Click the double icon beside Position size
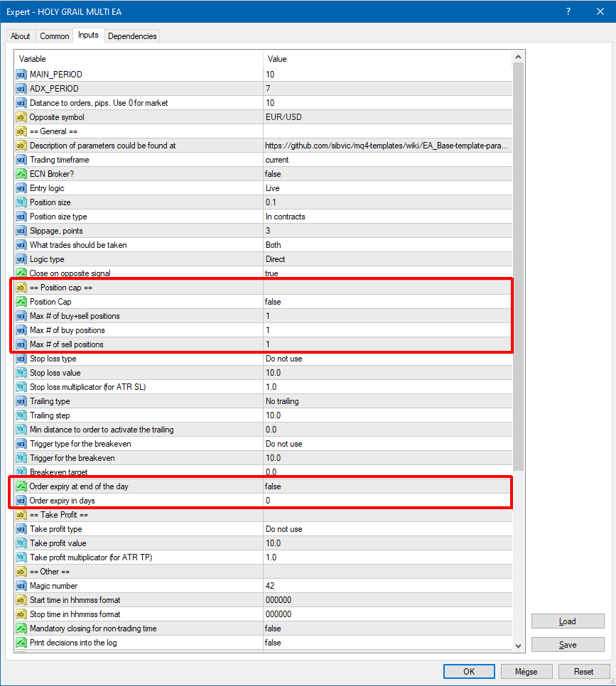Image resolution: width=616 pixels, height=686 pixels. [x=21, y=202]
